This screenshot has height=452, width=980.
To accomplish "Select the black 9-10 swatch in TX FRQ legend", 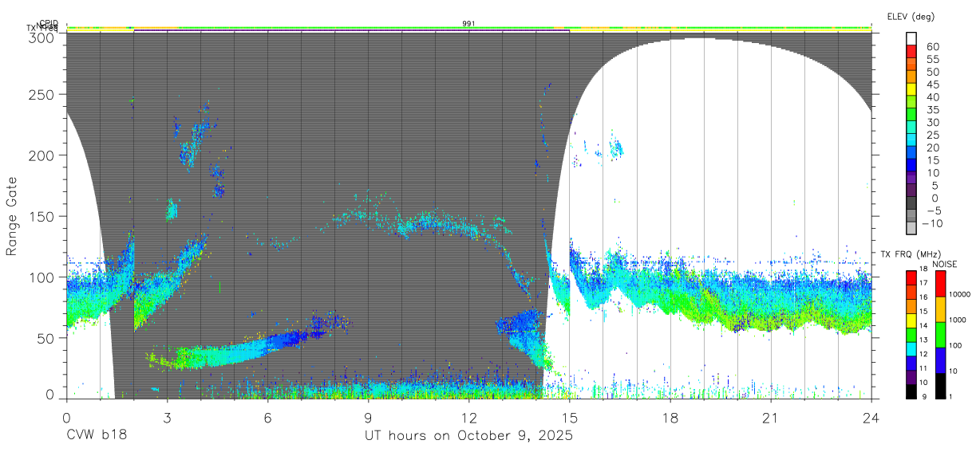I will click(x=911, y=392).
